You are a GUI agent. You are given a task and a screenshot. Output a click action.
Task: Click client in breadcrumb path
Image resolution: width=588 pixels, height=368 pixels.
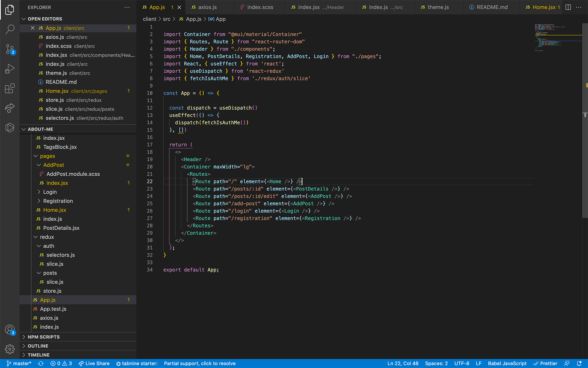coord(150,19)
